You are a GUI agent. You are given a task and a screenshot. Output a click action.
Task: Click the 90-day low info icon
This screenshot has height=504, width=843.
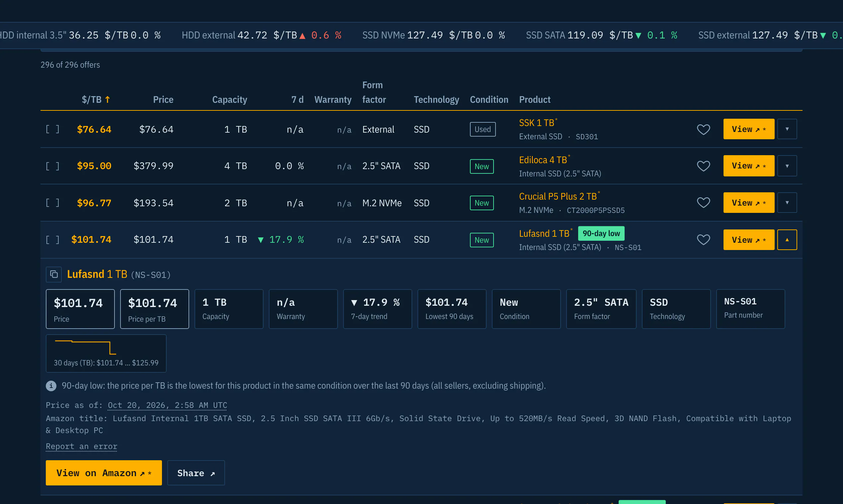click(x=51, y=386)
